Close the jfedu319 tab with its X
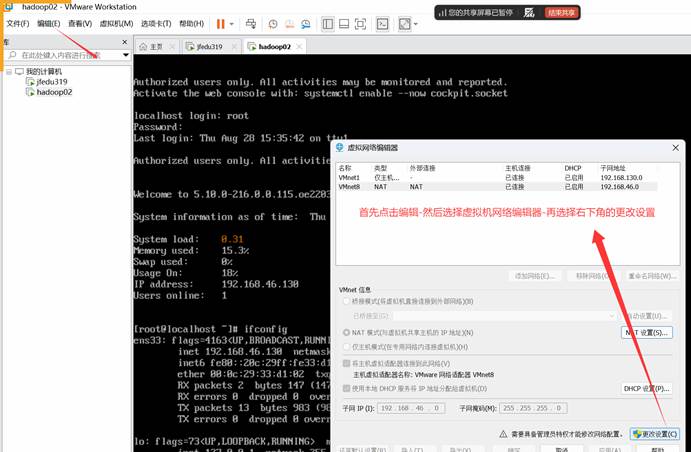This screenshot has height=452, width=691. pos(234,46)
